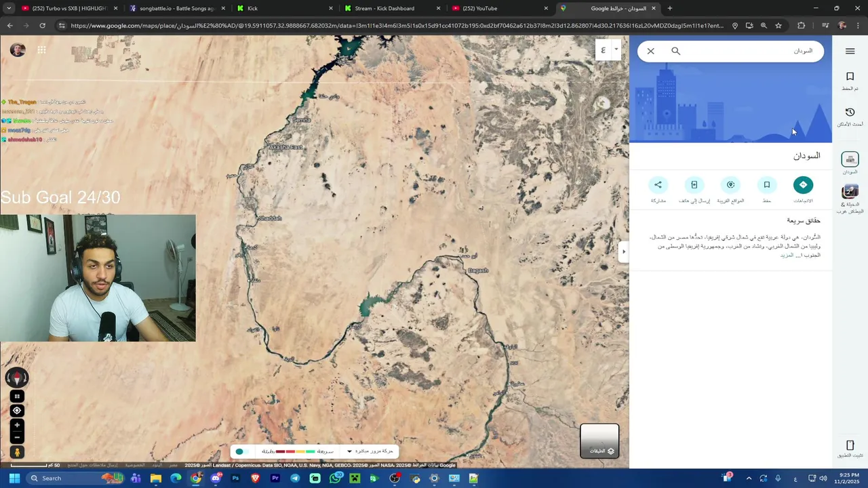
Task: Open the Google Maps hamburger menu
Action: pyautogui.click(x=850, y=51)
